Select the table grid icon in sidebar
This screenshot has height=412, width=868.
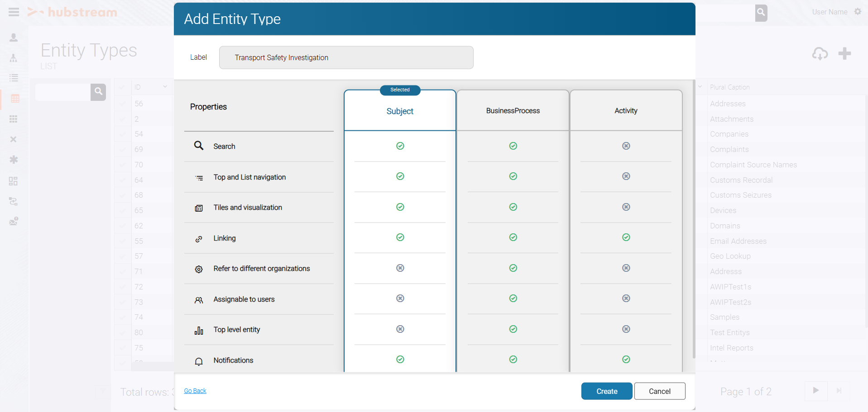[x=15, y=99]
